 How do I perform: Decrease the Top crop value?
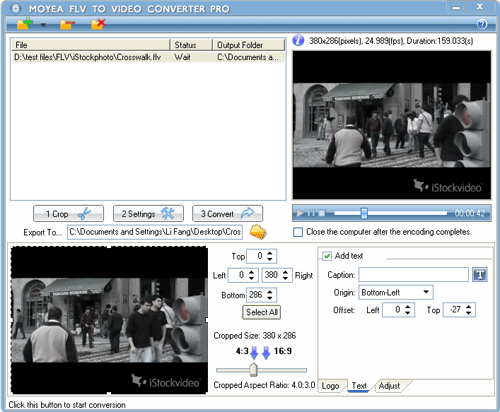coord(270,259)
